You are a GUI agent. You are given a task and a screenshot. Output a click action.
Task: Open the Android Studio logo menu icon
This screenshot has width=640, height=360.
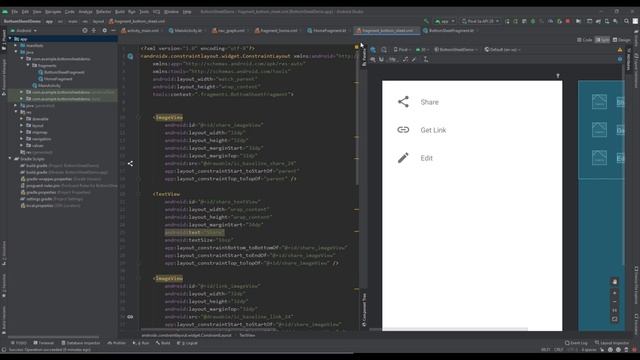[5, 12]
